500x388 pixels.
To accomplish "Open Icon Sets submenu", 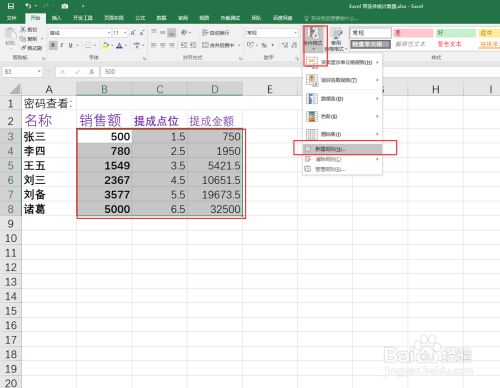I will (343, 134).
